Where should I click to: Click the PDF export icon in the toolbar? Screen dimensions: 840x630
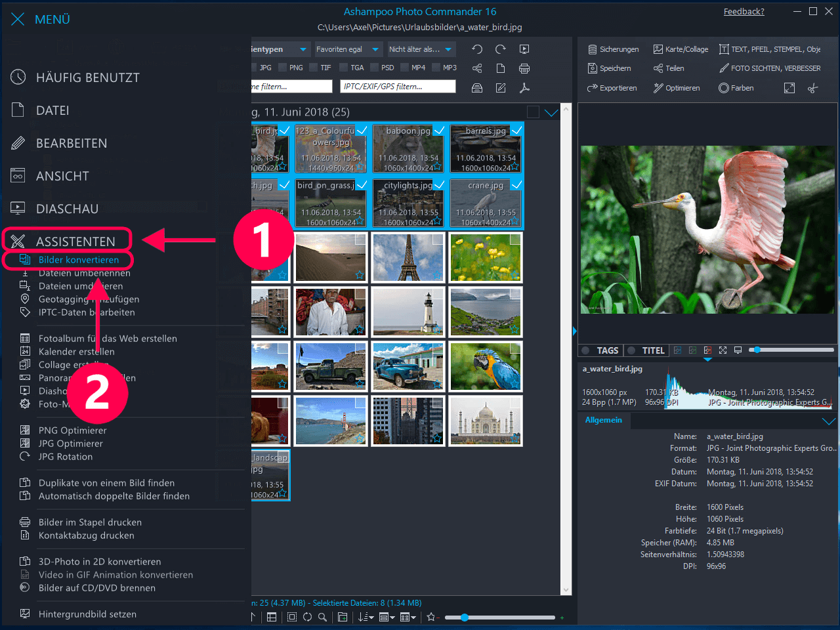point(524,88)
